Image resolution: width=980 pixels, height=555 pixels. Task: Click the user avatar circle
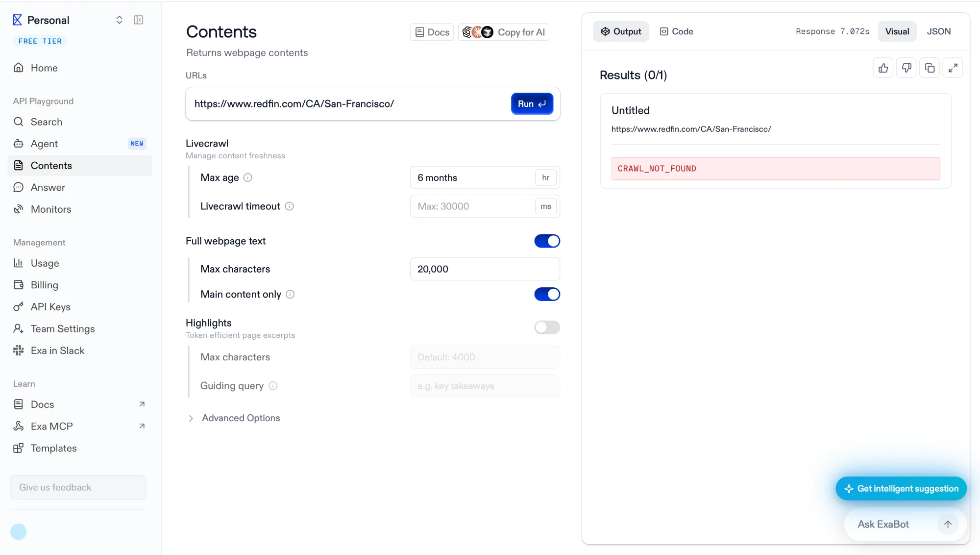pos(18,532)
